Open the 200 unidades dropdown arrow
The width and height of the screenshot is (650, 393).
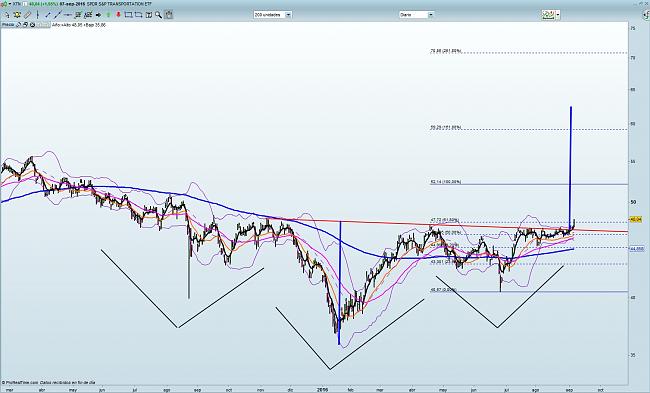coord(289,15)
